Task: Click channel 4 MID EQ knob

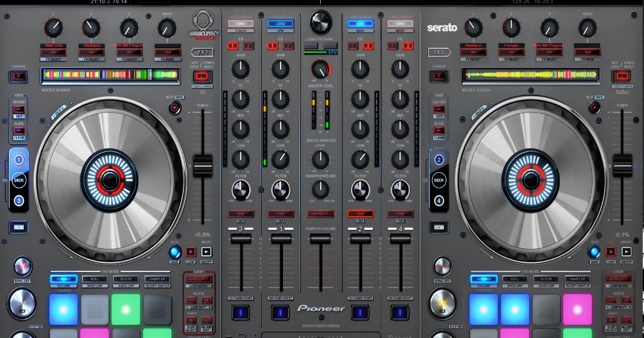Action: [400, 129]
